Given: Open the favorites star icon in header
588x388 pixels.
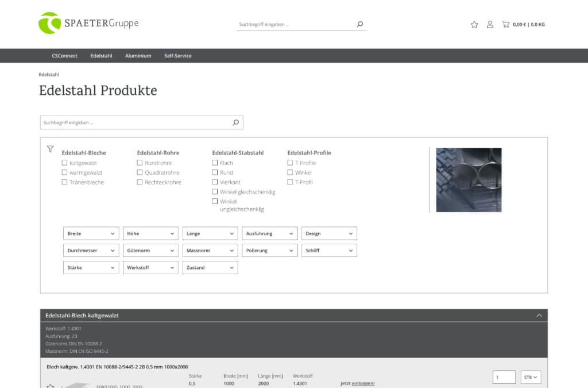Looking at the screenshot, I should [x=474, y=24].
